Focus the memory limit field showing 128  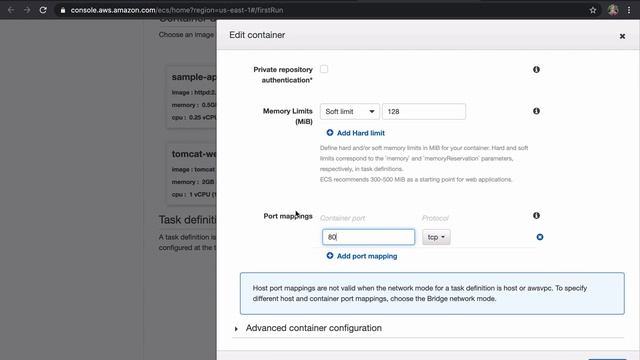424,111
